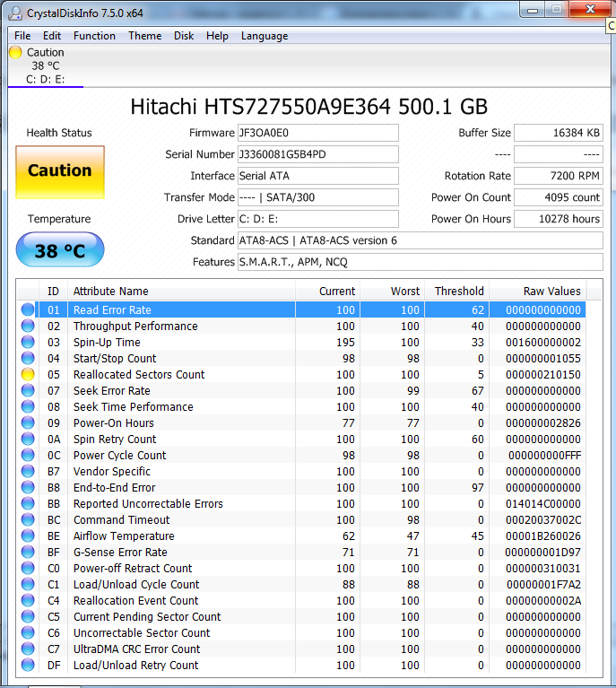Click the yellow Reallocated Sectors Count status icon
Image resolution: width=616 pixels, height=688 pixels.
point(28,375)
